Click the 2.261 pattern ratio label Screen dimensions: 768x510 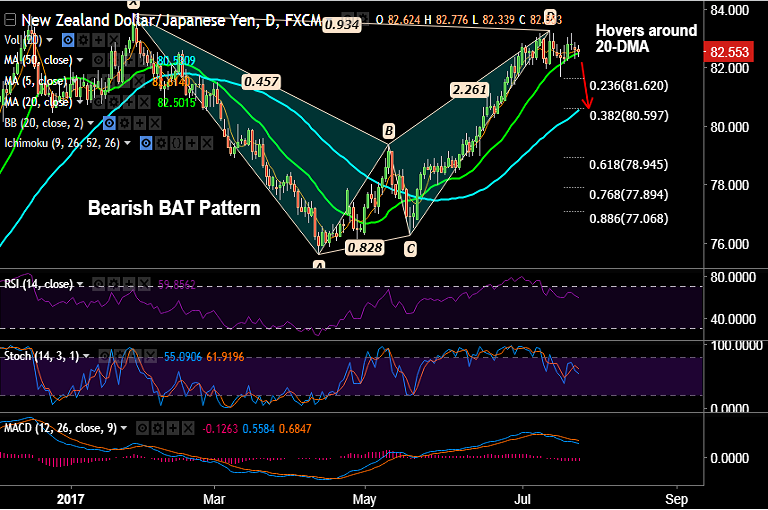pyautogui.click(x=470, y=90)
